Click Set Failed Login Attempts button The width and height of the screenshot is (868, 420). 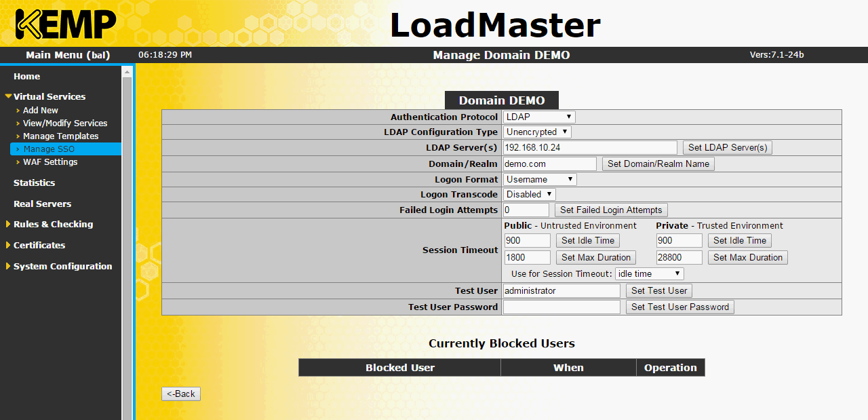tap(611, 210)
